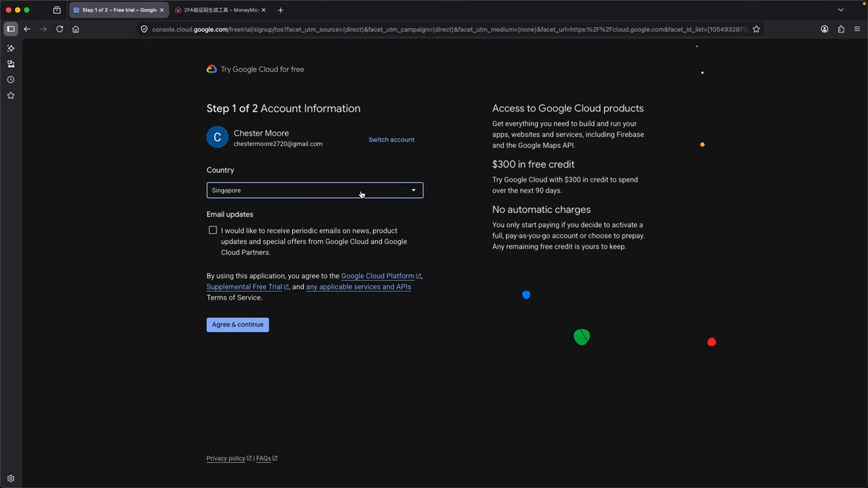Expand the Country dropdown showing Singapore
Image resolution: width=868 pixels, height=488 pixels.
(315, 190)
